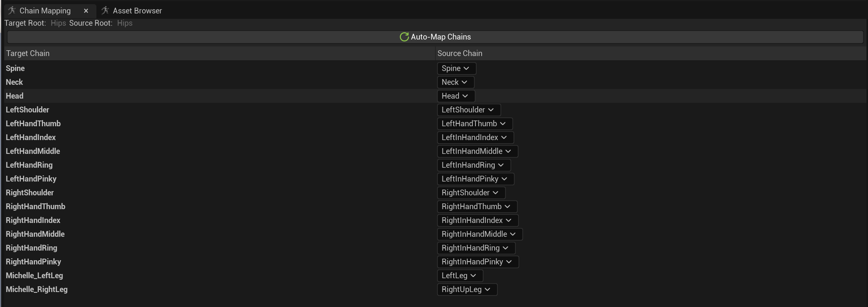868x307 pixels.
Task: Open the LeftInHandMiddle source chain dropdown
Action: 478,151
